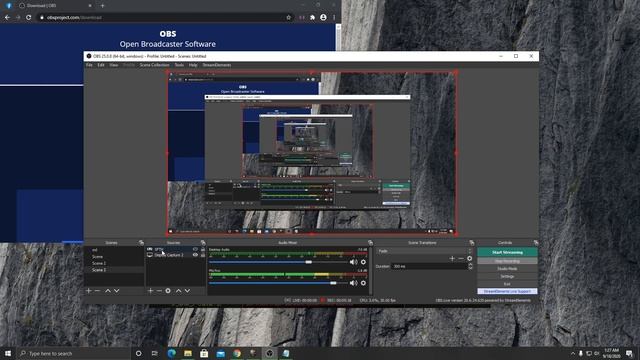Open Settings from the Controls panel

507,276
